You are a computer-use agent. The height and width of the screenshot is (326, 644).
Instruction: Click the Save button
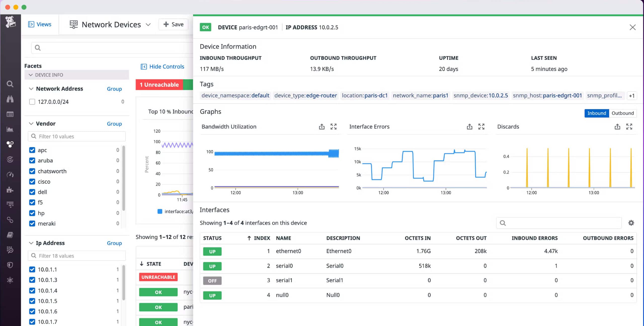pyautogui.click(x=173, y=24)
